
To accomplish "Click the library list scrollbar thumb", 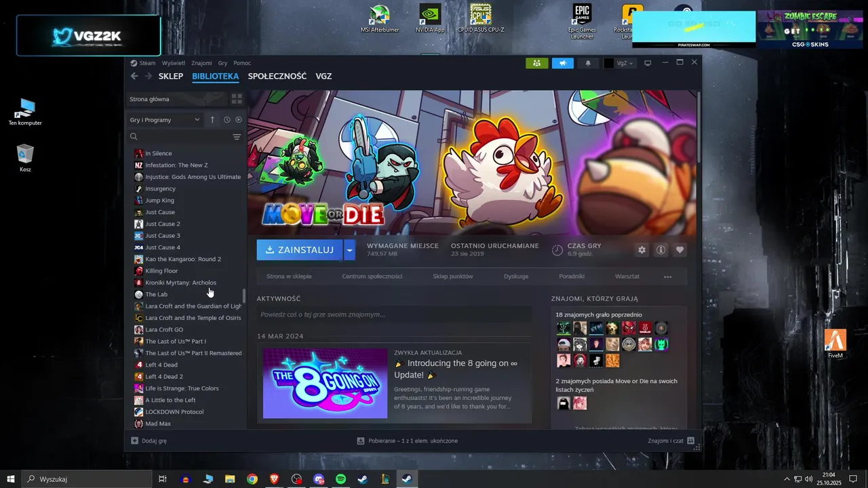I will pos(244,296).
